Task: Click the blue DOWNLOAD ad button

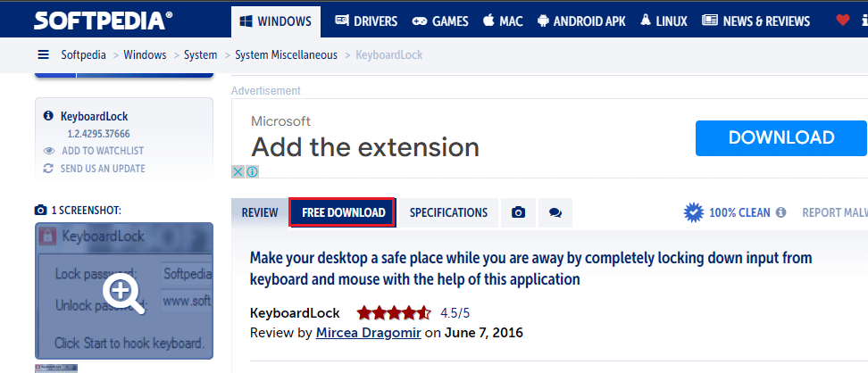Action: 781,137
